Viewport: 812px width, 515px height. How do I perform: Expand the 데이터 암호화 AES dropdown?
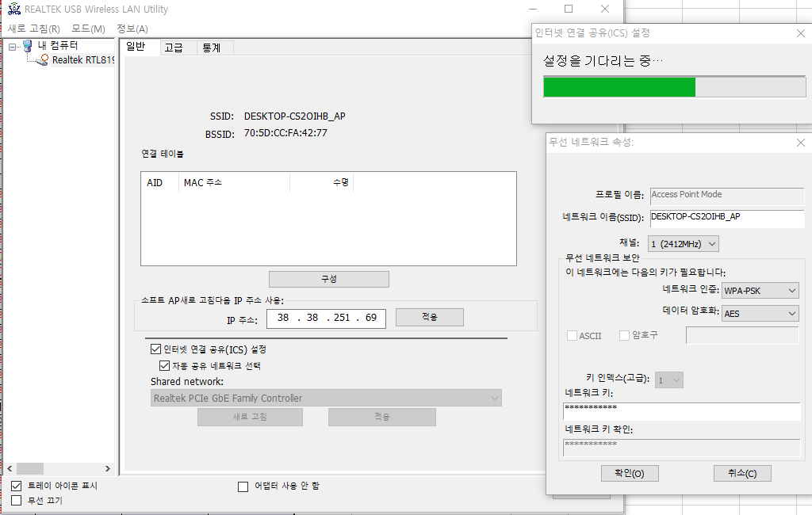[760, 313]
